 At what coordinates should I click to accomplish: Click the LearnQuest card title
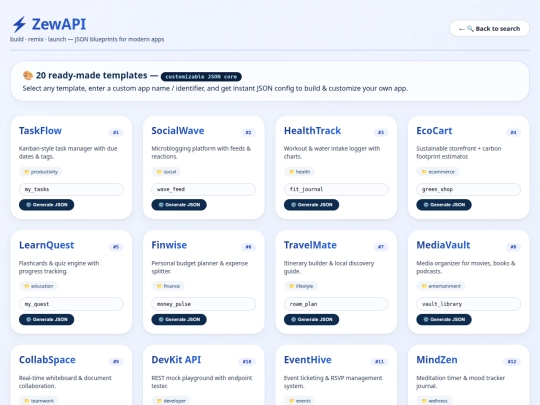tap(46, 245)
